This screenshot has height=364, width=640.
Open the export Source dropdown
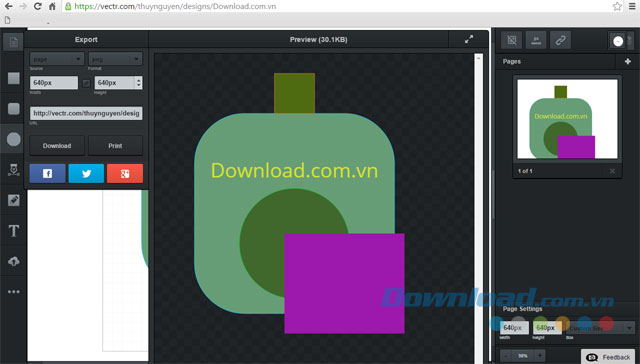(x=57, y=59)
